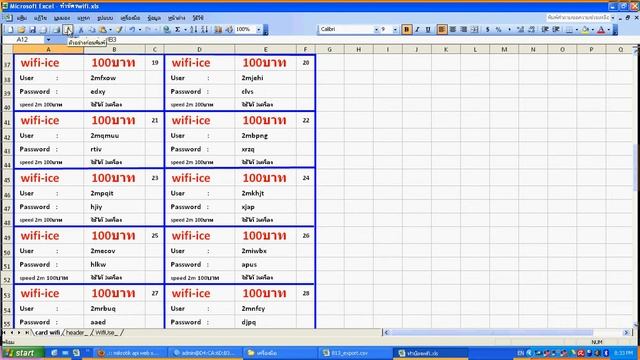Click the Print Preview toolbar icon

coord(68,29)
